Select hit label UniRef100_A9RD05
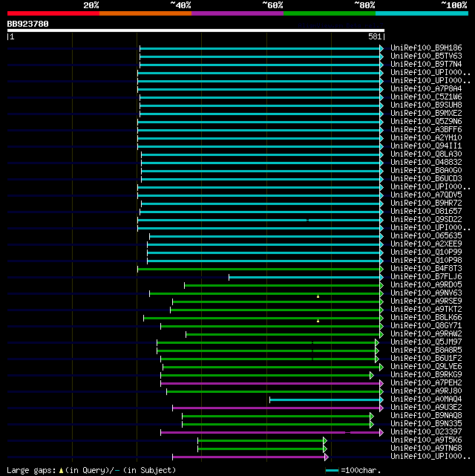The width and height of the screenshot is (475, 476). coord(426,285)
